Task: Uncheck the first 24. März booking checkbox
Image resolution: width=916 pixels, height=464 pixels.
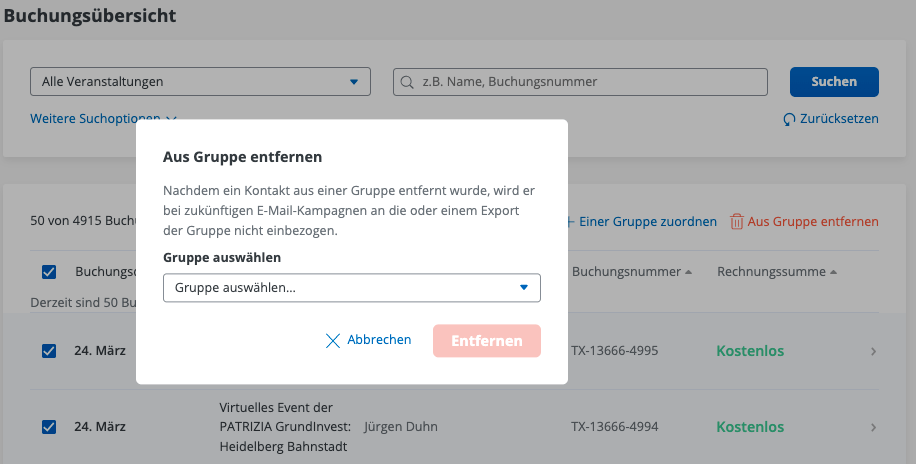Action: pos(49,351)
